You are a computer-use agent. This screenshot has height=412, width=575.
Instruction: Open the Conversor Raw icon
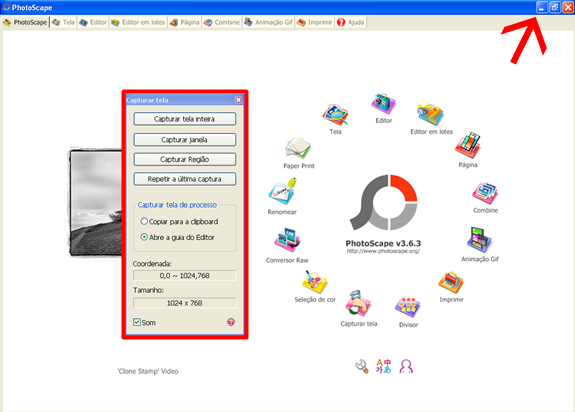coord(287,240)
